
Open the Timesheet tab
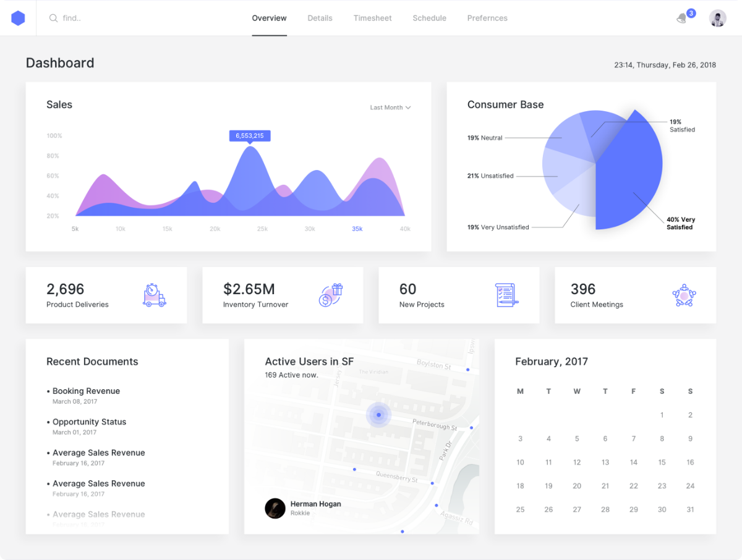[x=372, y=19]
